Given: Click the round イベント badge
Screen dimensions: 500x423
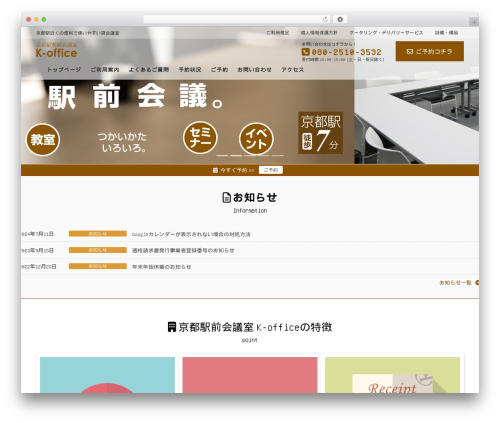Looking at the screenshot, I should (x=256, y=139).
